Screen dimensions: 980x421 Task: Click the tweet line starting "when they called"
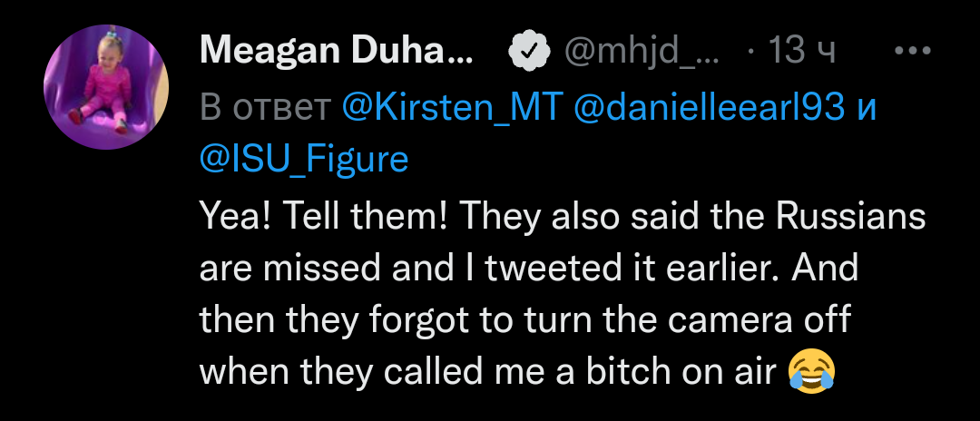click(x=489, y=372)
